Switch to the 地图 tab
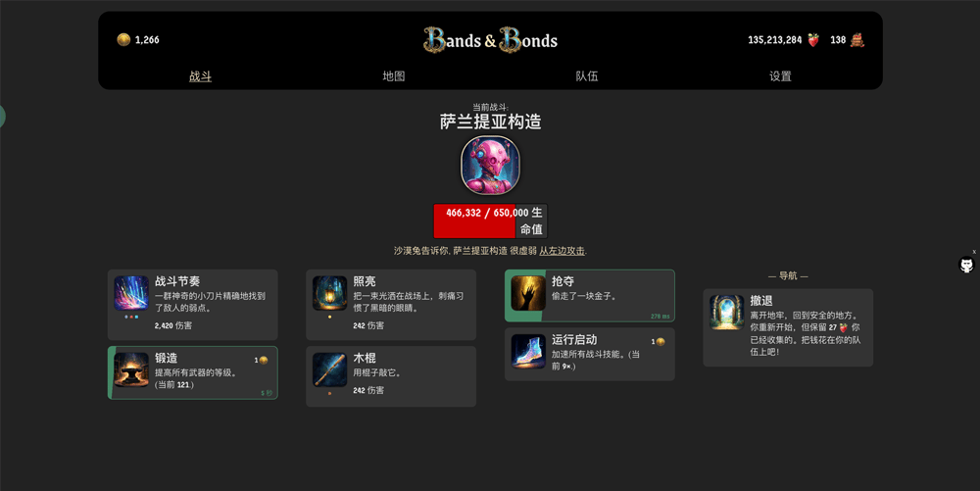The width and height of the screenshot is (980, 491). tap(394, 76)
